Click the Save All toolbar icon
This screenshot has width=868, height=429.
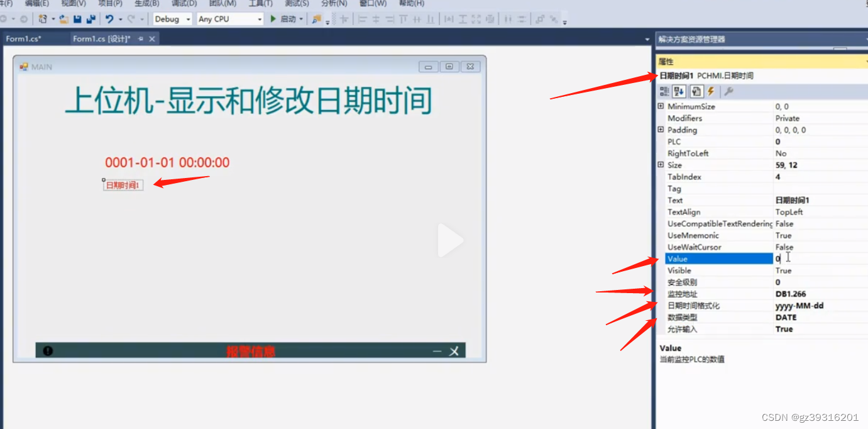[91, 19]
